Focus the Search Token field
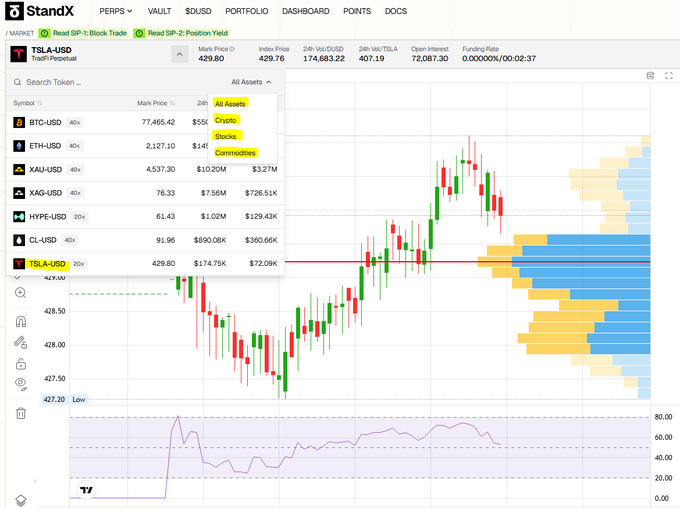 [x=117, y=82]
